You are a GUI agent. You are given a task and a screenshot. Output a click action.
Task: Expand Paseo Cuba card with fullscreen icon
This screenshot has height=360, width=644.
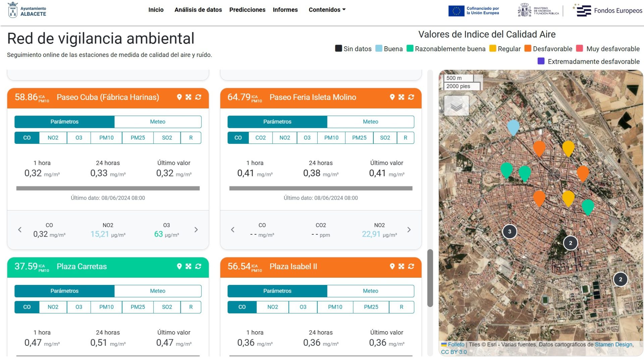189,97
